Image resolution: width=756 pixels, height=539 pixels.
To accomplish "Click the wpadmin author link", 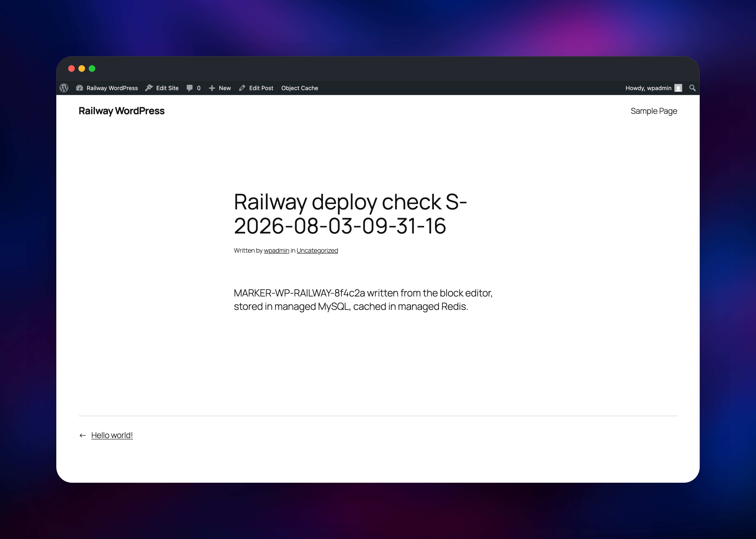I will click(277, 251).
